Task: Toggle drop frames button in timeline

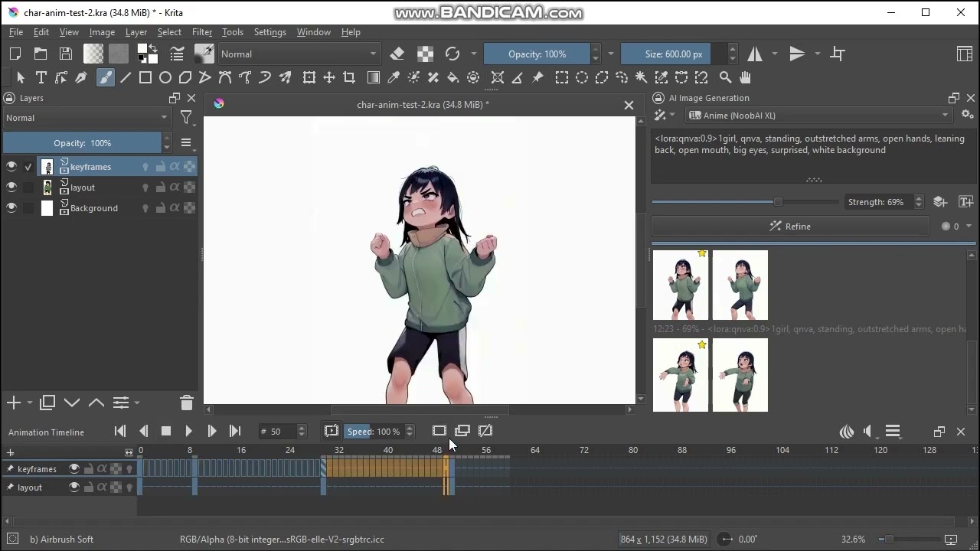Action: coord(331,432)
